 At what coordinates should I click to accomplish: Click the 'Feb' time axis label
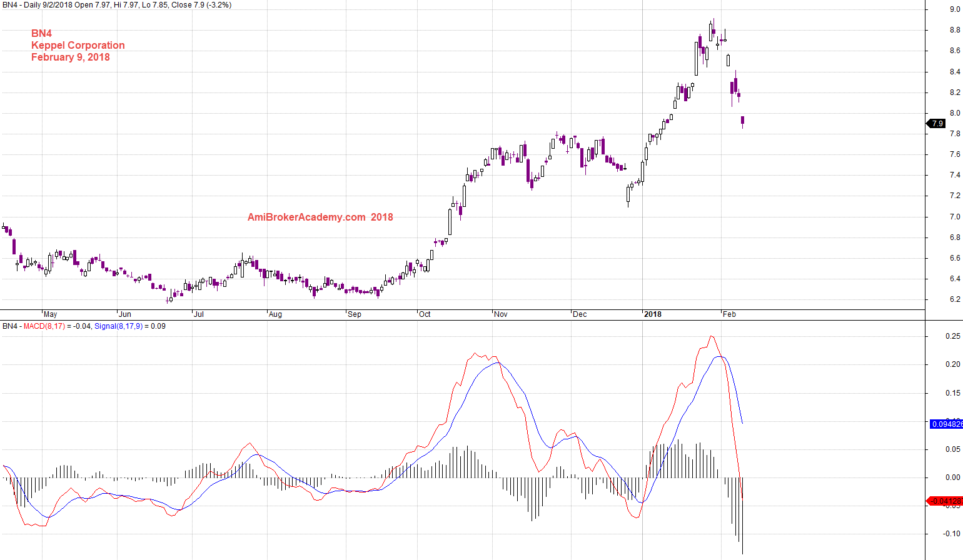[x=729, y=314]
